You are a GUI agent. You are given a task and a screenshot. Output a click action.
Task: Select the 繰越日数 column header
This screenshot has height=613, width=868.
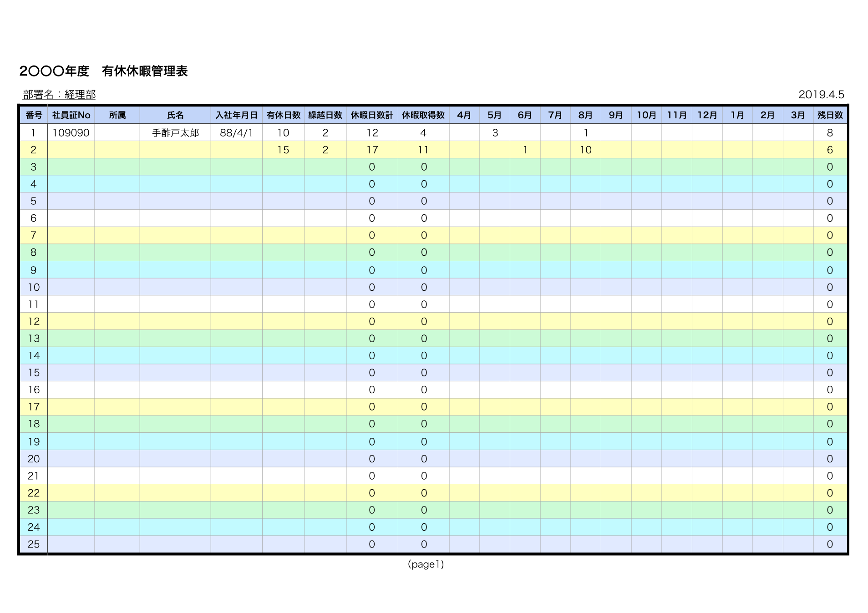[x=325, y=115]
